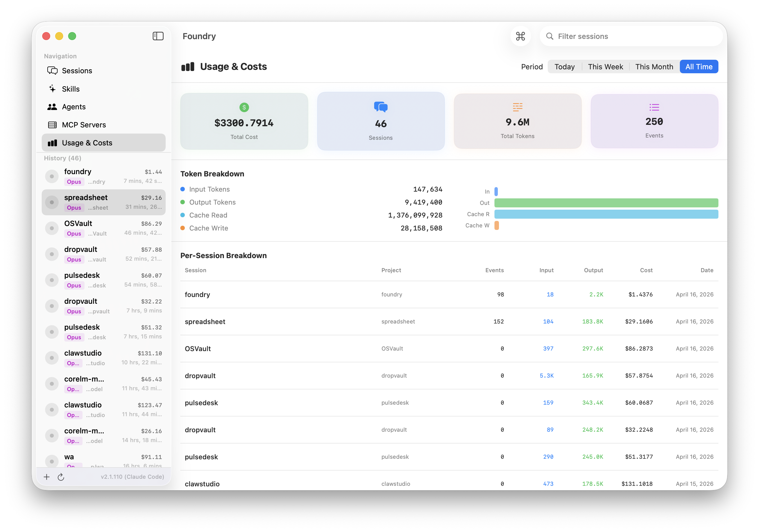This screenshot has width=759, height=532.
Task: Switch the period to Today
Action: click(x=564, y=66)
